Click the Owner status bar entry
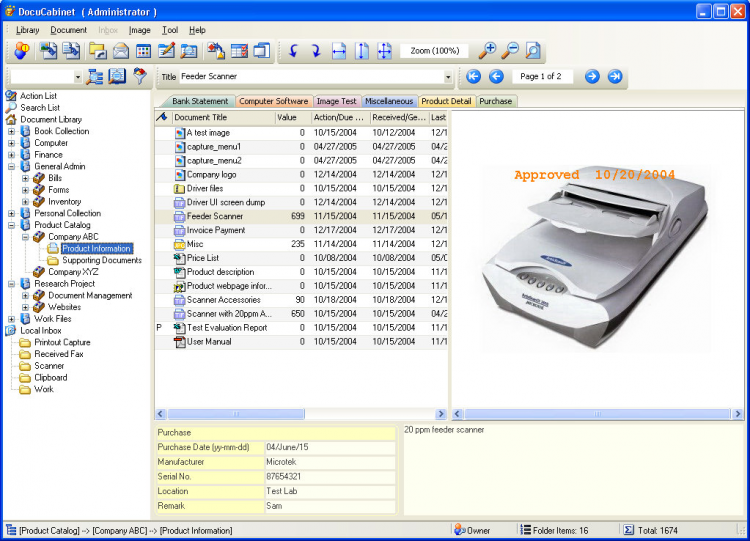The height and width of the screenshot is (541, 750). click(473, 530)
